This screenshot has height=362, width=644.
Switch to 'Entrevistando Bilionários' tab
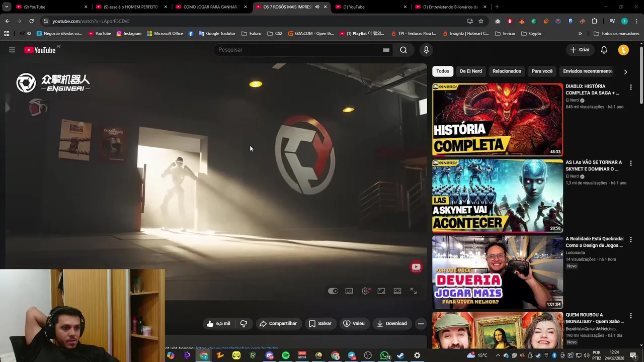pyautogui.click(x=450, y=7)
